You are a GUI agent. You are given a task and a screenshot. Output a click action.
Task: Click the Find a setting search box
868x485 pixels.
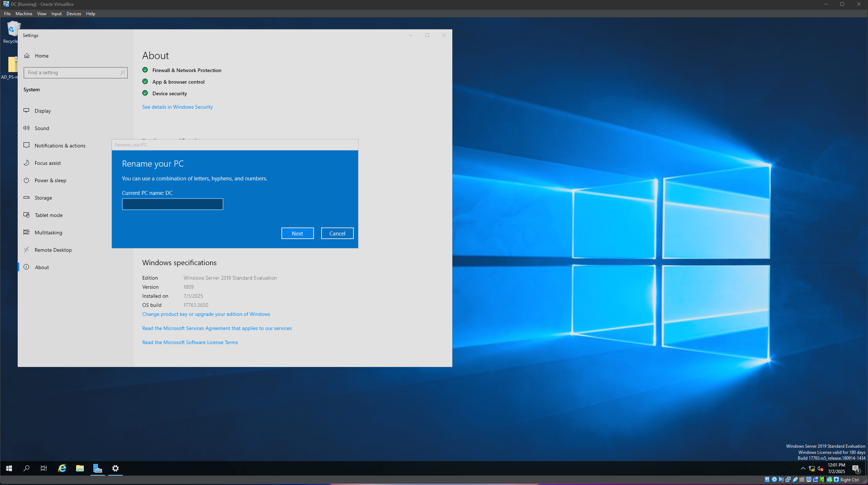point(75,72)
